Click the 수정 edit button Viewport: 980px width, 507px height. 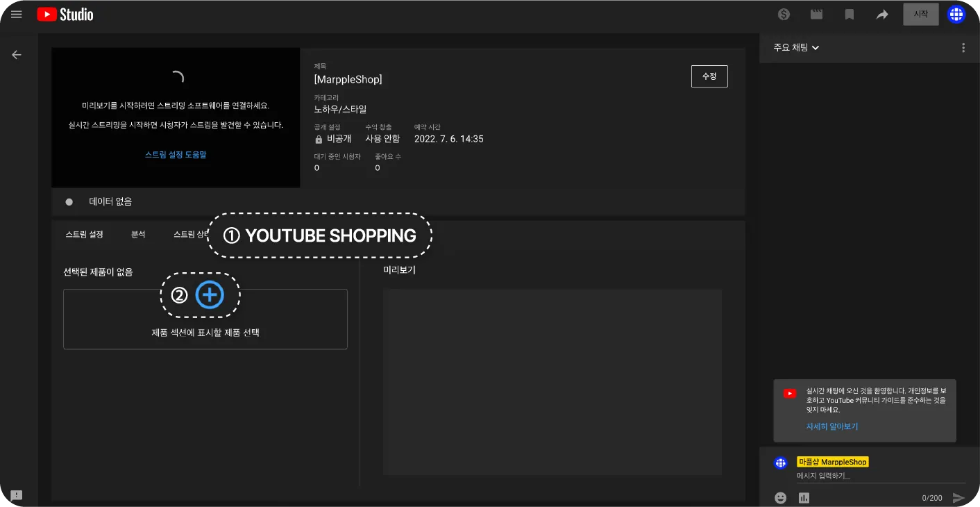709,76
